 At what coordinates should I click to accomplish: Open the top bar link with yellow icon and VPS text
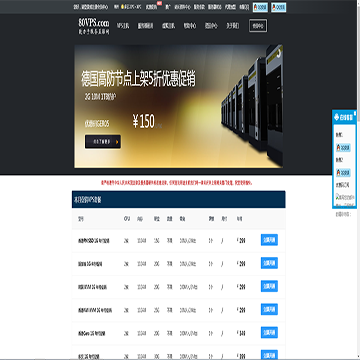[x=130, y=7]
